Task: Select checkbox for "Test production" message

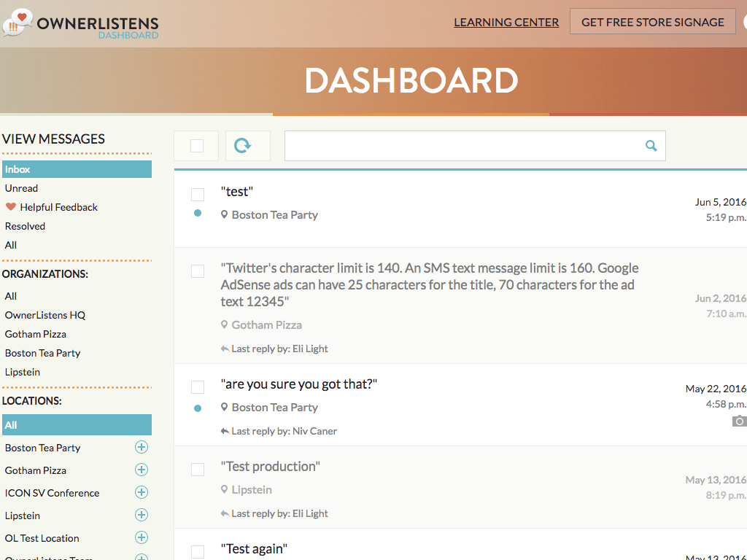Action: coord(198,469)
